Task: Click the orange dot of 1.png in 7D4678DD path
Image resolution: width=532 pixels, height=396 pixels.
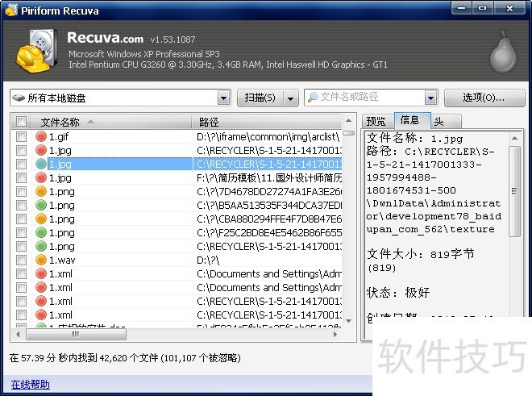Action: click(41, 191)
